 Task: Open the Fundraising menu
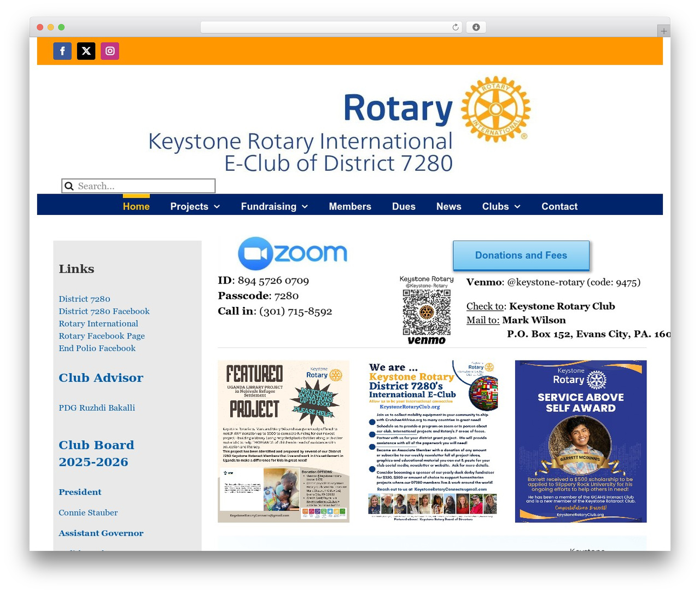click(x=269, y=206)
